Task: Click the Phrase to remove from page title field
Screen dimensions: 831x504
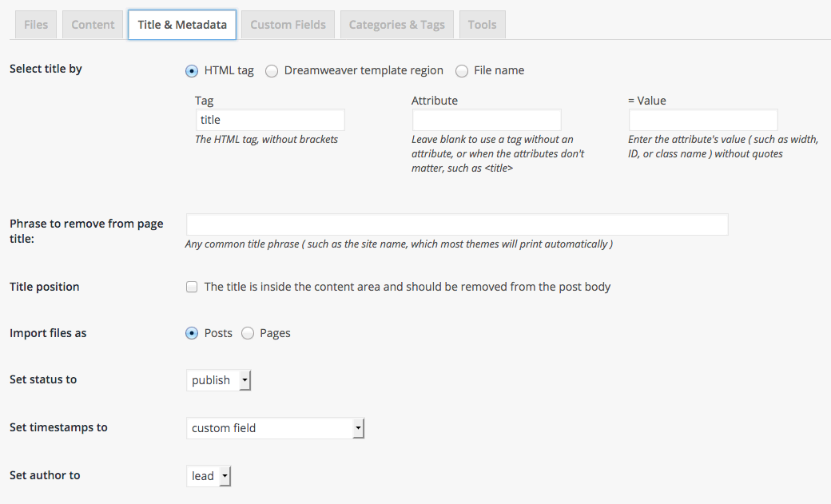Action: click(x=457, y=224)
